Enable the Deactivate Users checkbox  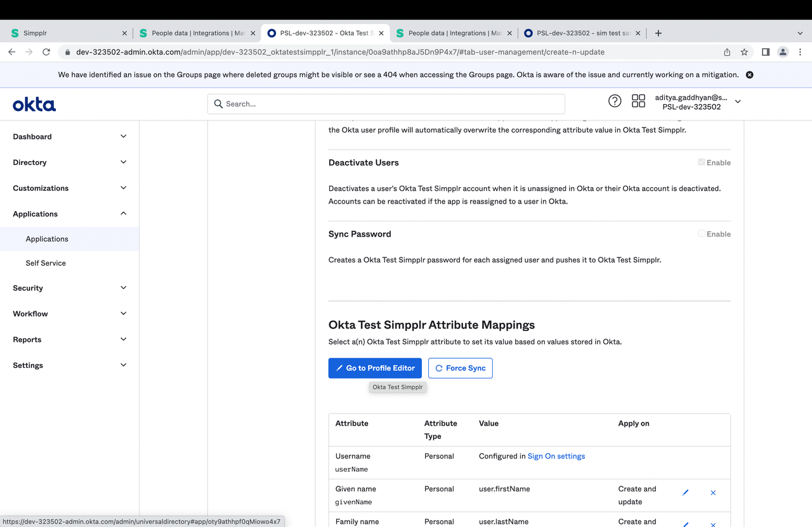(x=701, y=162)
